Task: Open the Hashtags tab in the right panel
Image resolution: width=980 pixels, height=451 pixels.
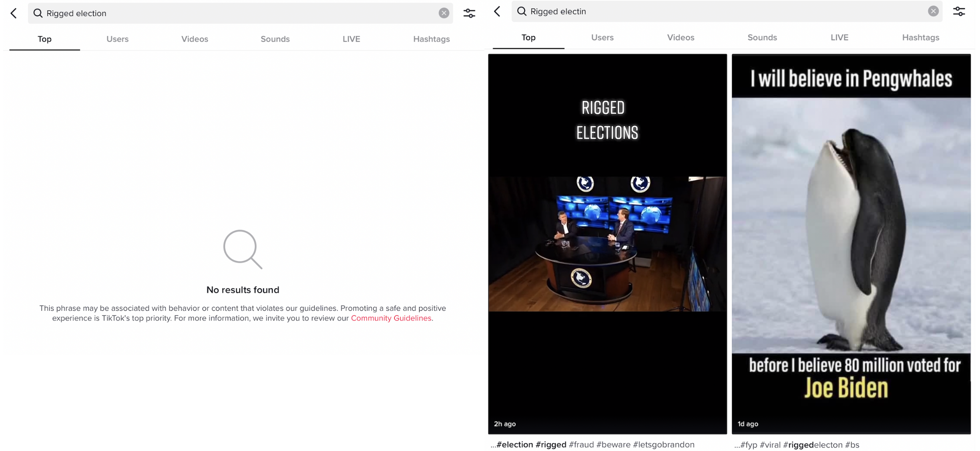Action: point(920,37)
